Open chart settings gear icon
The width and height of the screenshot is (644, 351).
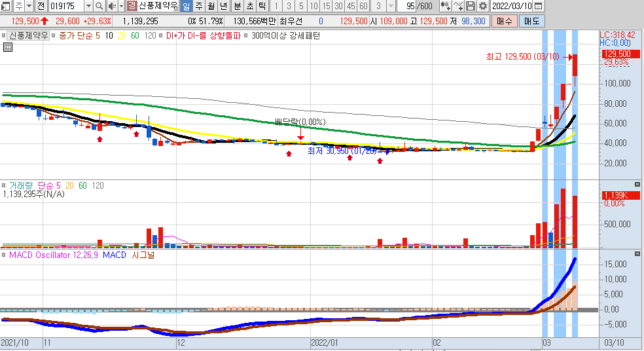pyautogui.click(x=483, y=6)
